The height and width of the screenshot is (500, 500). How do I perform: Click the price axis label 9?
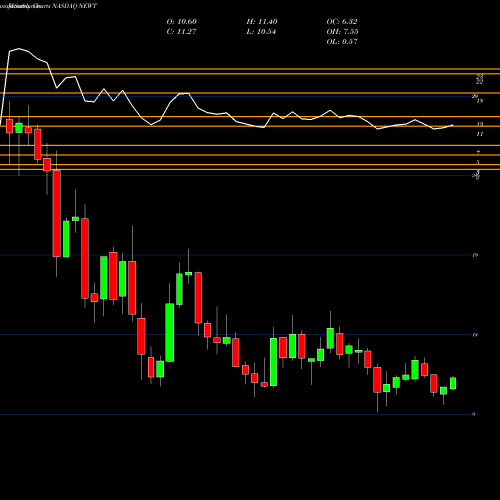[x=474, y=414]
